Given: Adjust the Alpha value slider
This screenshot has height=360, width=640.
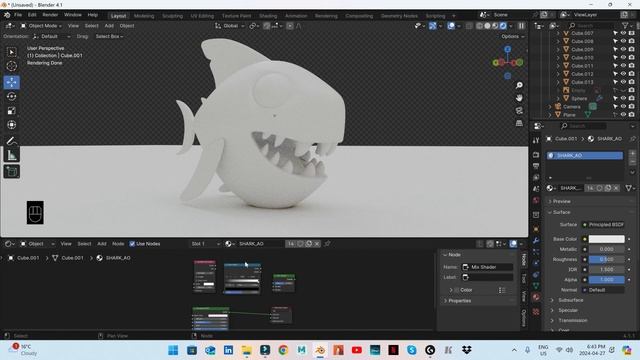Looking at the screenshot, I should coord(606,280).
